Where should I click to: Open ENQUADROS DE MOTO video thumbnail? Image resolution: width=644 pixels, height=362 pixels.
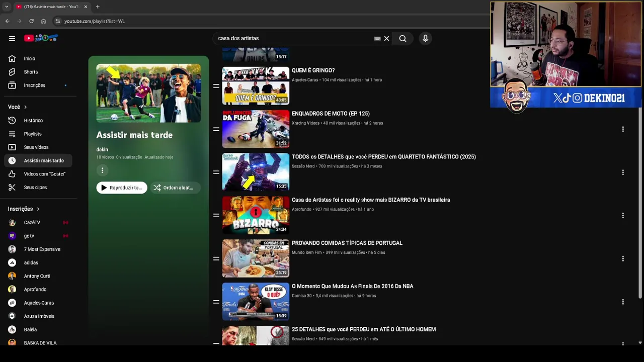(x=256, y=129)
